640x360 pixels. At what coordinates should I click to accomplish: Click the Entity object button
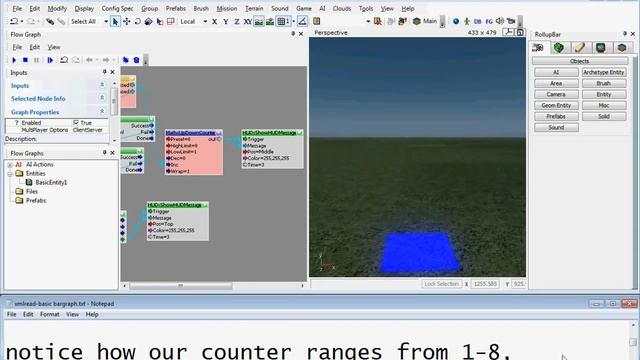(x=604, y=94)
